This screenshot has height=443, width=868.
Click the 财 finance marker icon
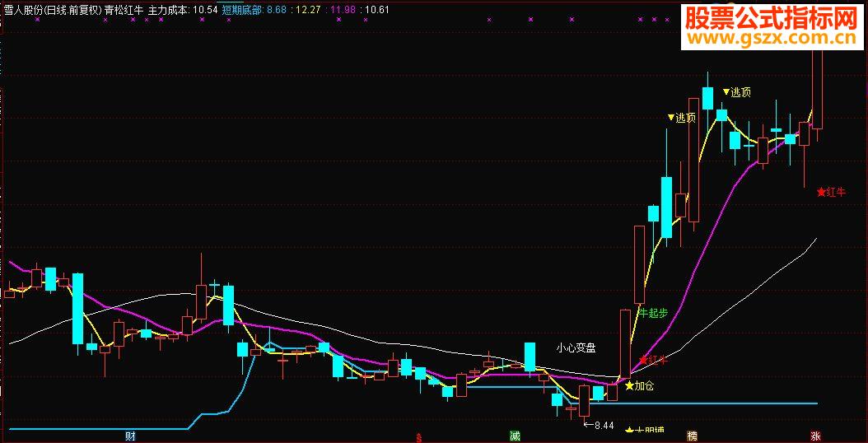131,436
